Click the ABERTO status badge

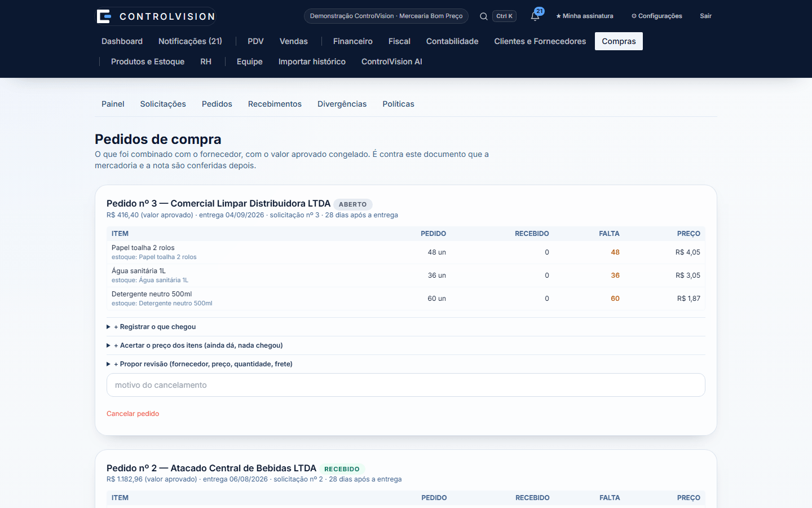(353, 204)
